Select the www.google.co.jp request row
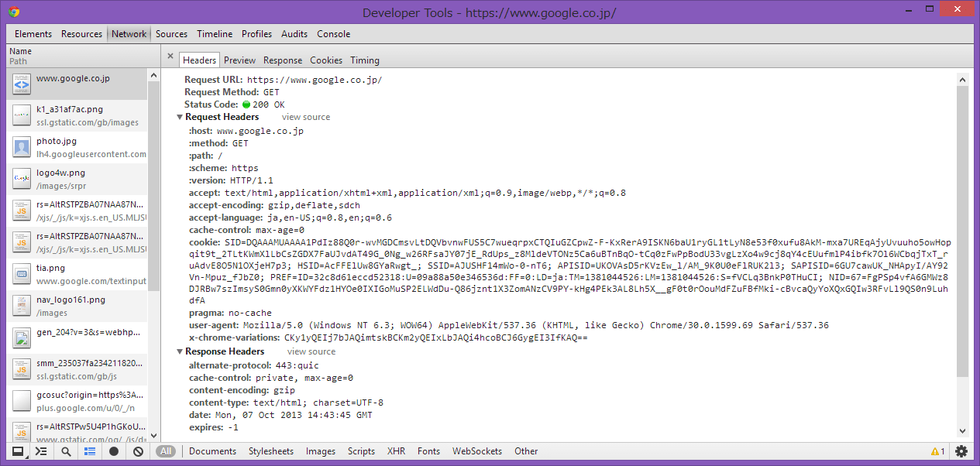The width and height of the screenshot is (980, 466). (x=76, y=84)
